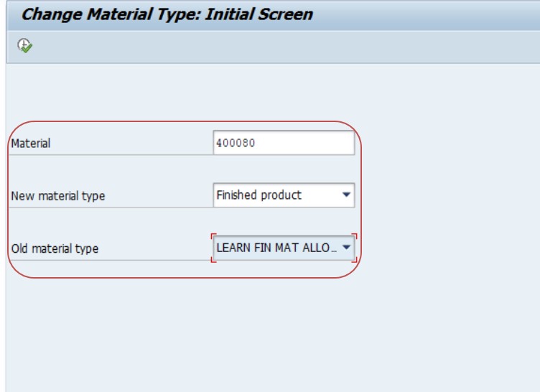Click the New material type label

[58, 196]
